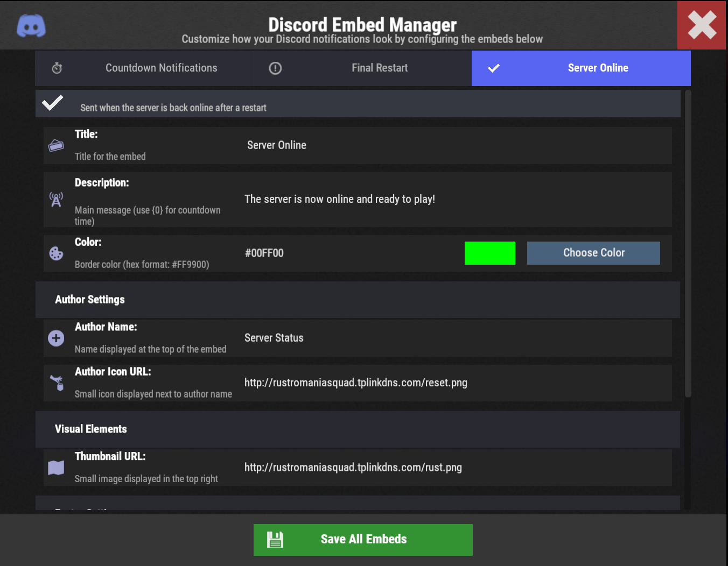Viewport: 728px width, 566px height.
Task: Click the 'Discord Embed Manager' heading
Action: coord(362,25)
